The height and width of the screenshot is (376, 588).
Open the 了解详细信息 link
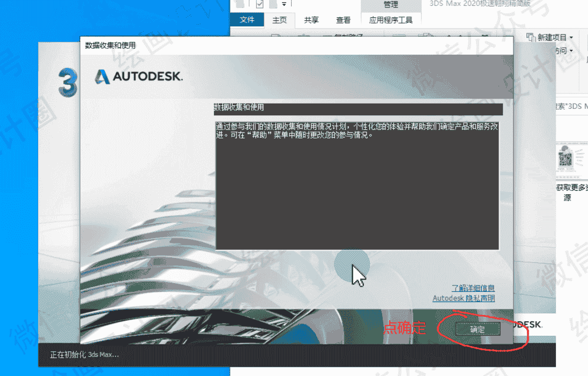473,288
